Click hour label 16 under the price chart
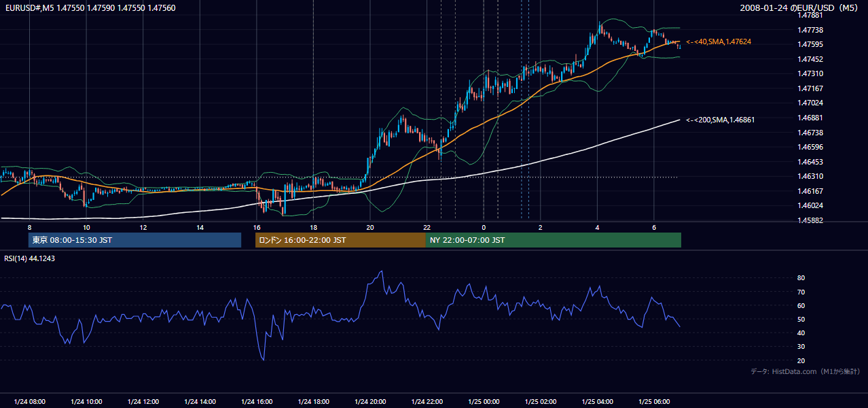This screenshot has height=408, width=868. (x=257, y=227)
